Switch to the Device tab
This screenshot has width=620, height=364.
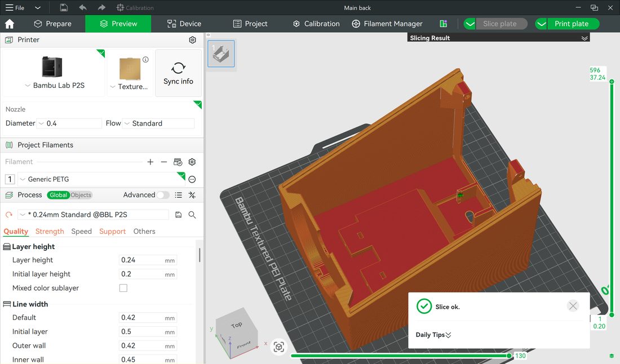tap(184, 24)
